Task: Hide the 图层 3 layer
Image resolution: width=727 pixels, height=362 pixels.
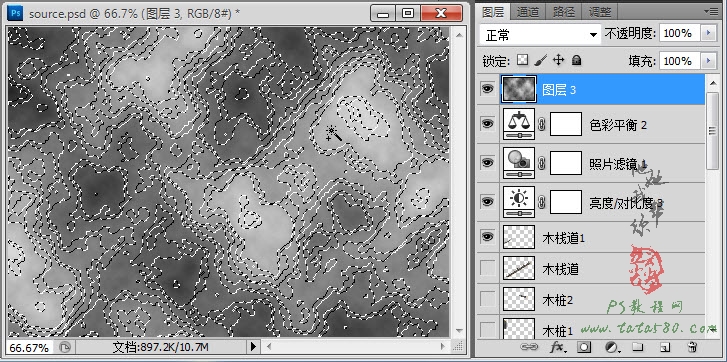Action: click(487, 89)
